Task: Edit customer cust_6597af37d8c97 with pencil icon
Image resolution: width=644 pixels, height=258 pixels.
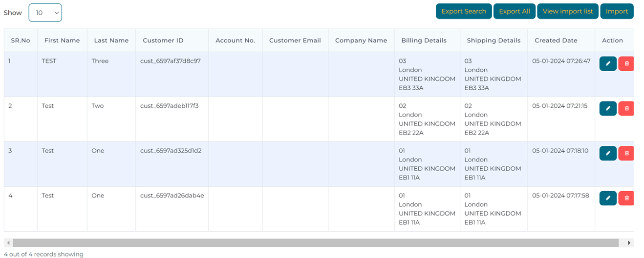Action: pos(608,63)
